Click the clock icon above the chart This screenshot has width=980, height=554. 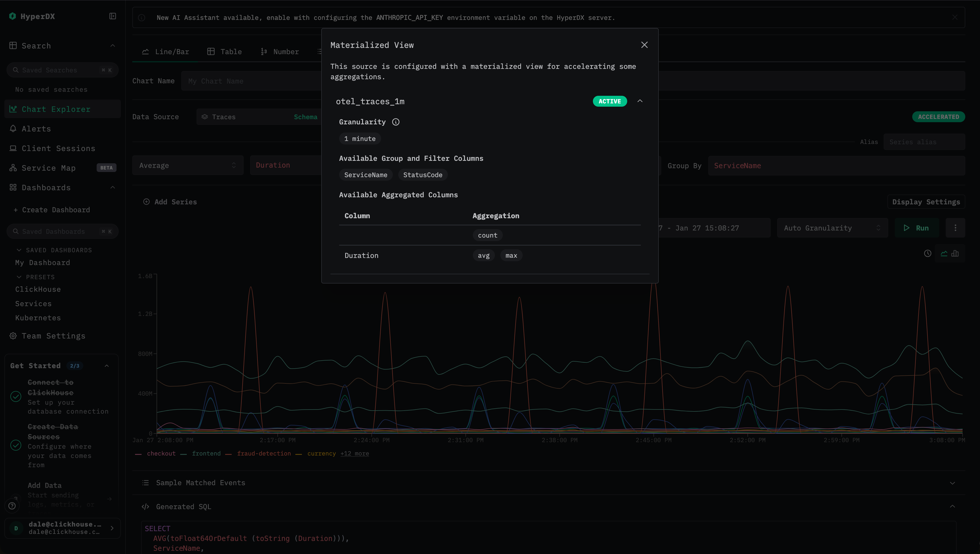pyautogui.click(x=927, y=253)
